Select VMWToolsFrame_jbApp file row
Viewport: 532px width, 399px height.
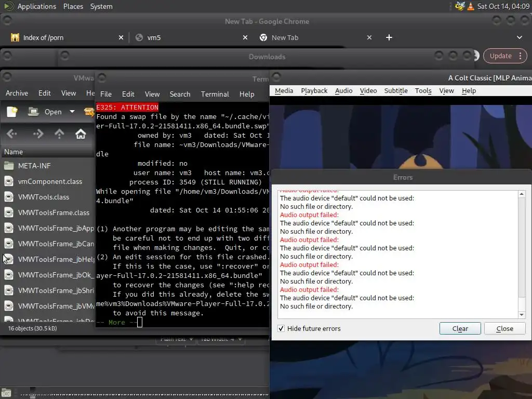click(x=48, y=229)
